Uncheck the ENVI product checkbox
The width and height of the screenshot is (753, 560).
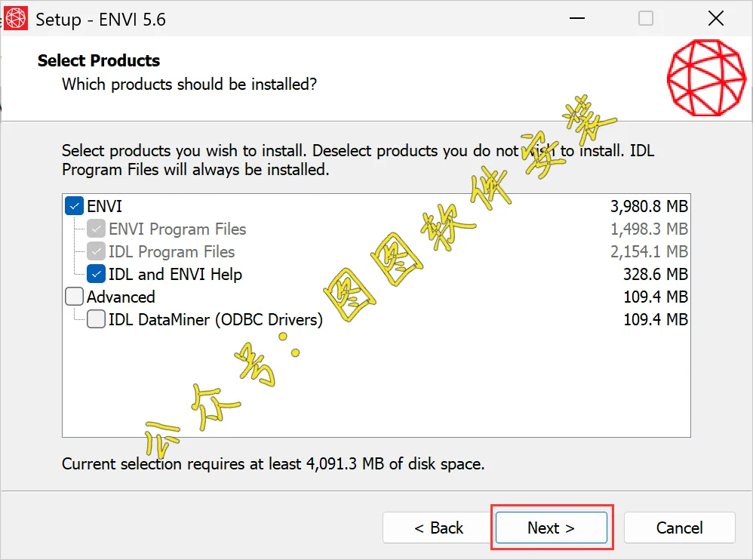(x=75, y=206)
